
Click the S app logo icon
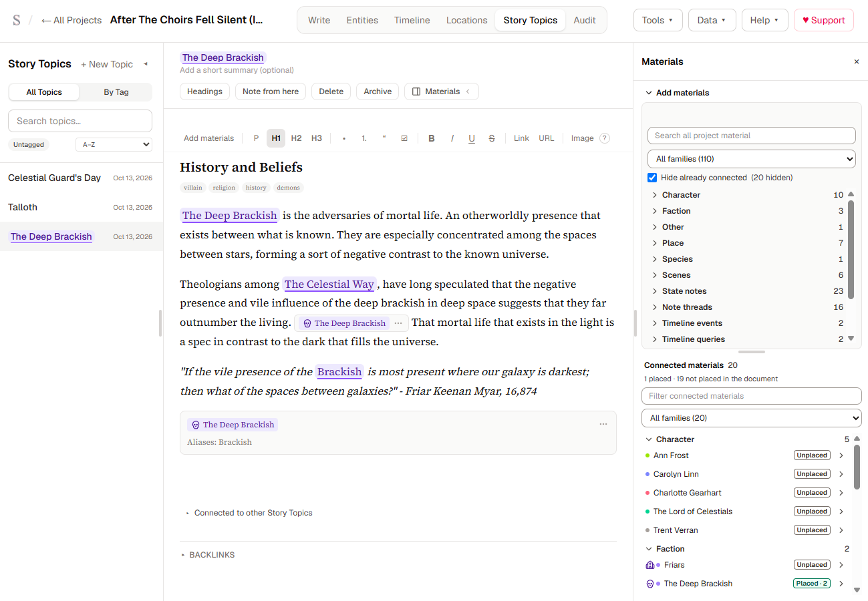[16, 20]
